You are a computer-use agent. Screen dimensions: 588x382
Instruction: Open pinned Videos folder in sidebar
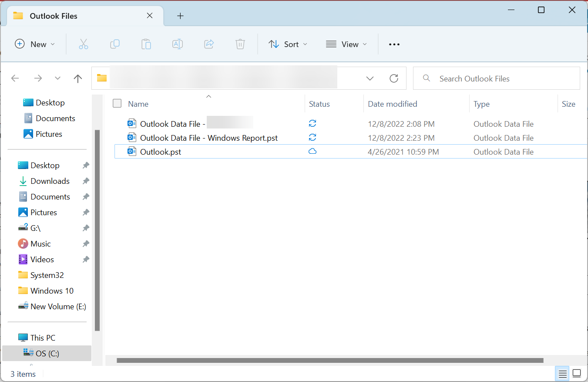point(42,260)
